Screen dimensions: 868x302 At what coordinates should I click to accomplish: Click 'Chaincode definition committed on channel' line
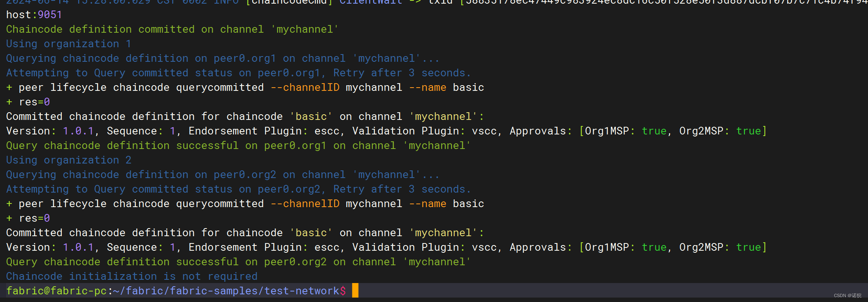click(172, 29)
